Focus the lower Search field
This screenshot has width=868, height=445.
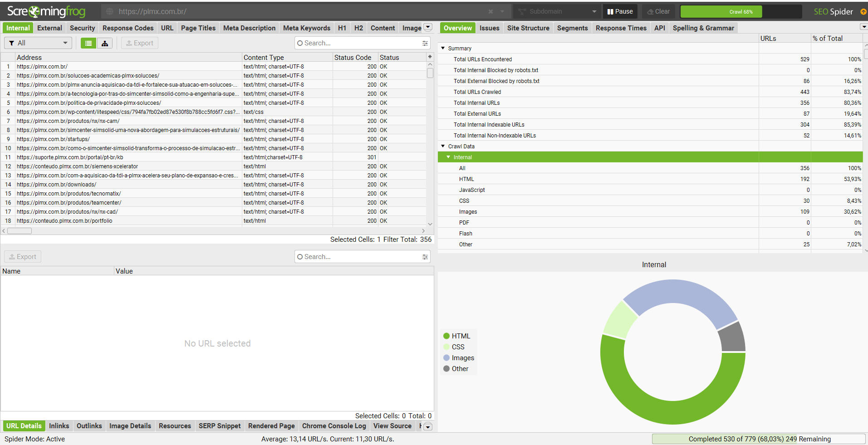tap(362, 257)
